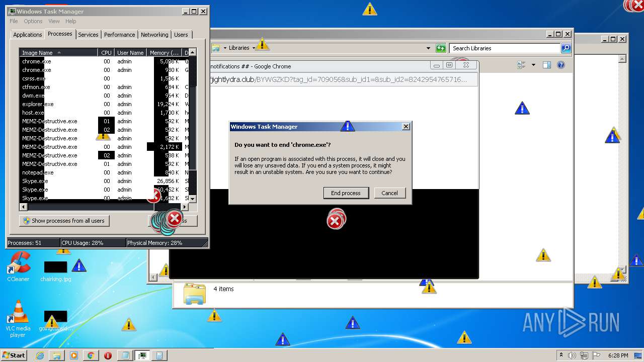The height and width of the screenshot is (362, 644).
Task: Close the end process confirmation dialog
Action: 406,127
